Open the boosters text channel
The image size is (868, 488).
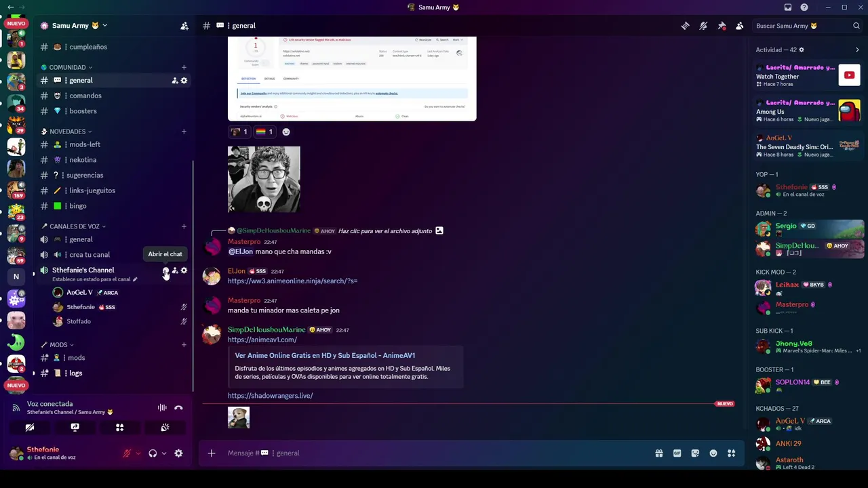(x=113, y=111)
